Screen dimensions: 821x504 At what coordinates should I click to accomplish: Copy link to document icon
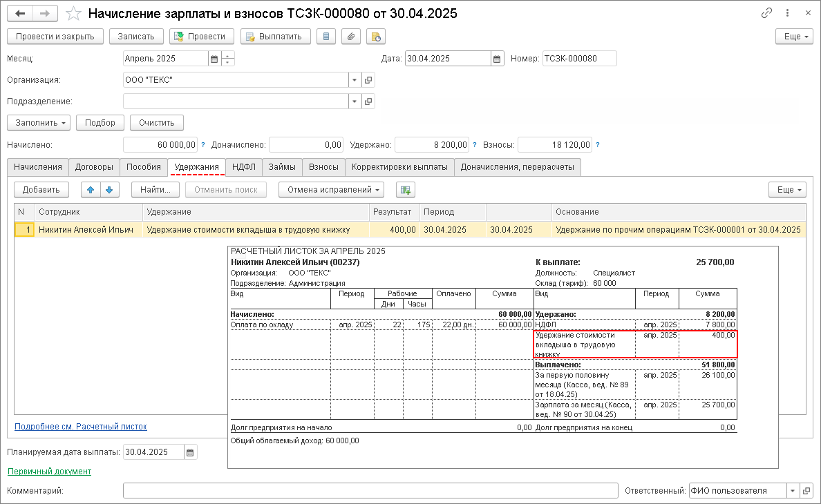(766, 13)
